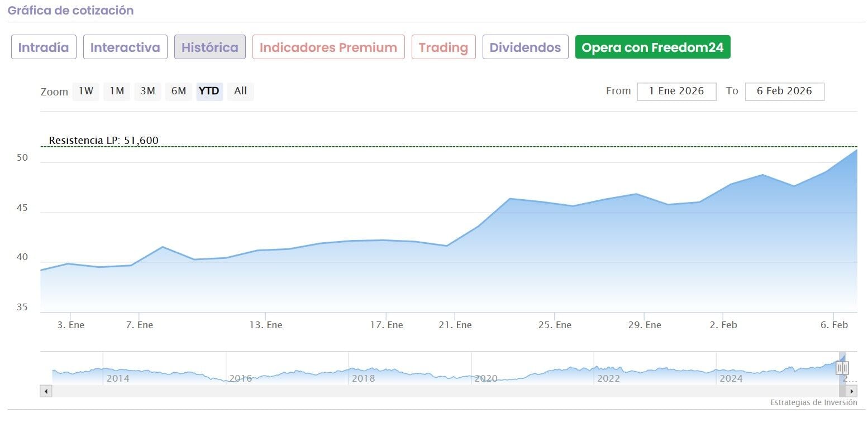
Task: Set chart zoom to 1M
Action: [117, 91]
